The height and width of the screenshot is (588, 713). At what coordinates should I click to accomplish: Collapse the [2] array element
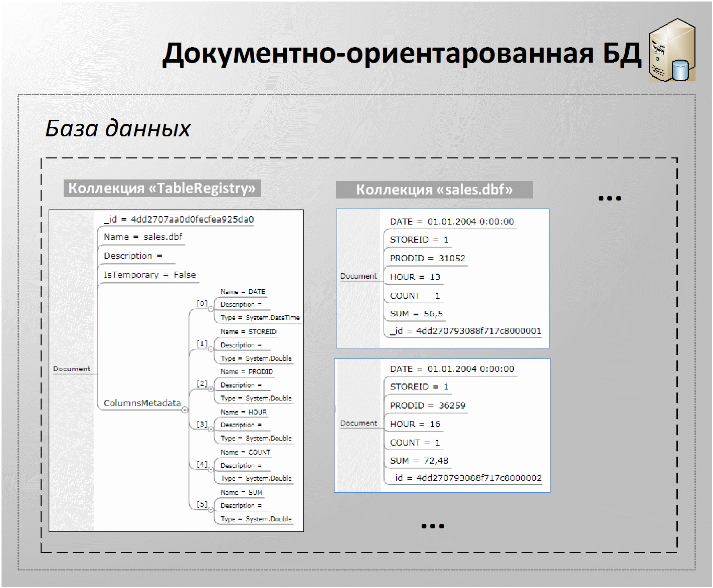[x=211, y=389]
